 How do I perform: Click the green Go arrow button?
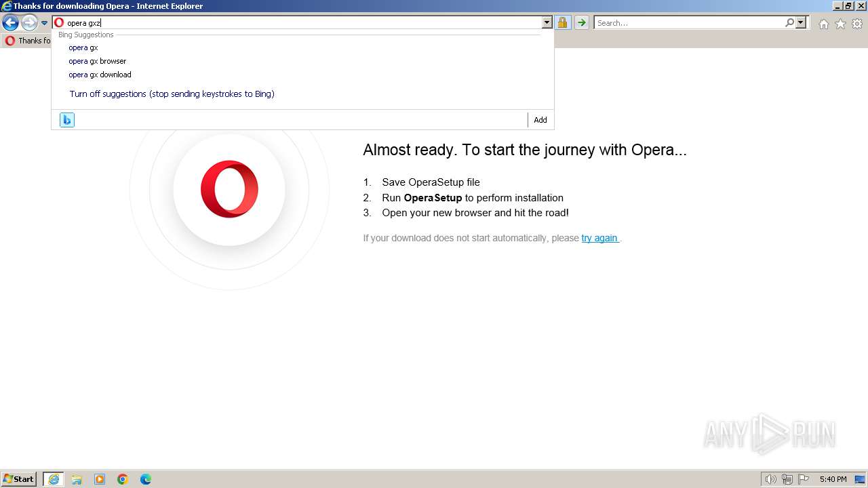pos(581,23)
